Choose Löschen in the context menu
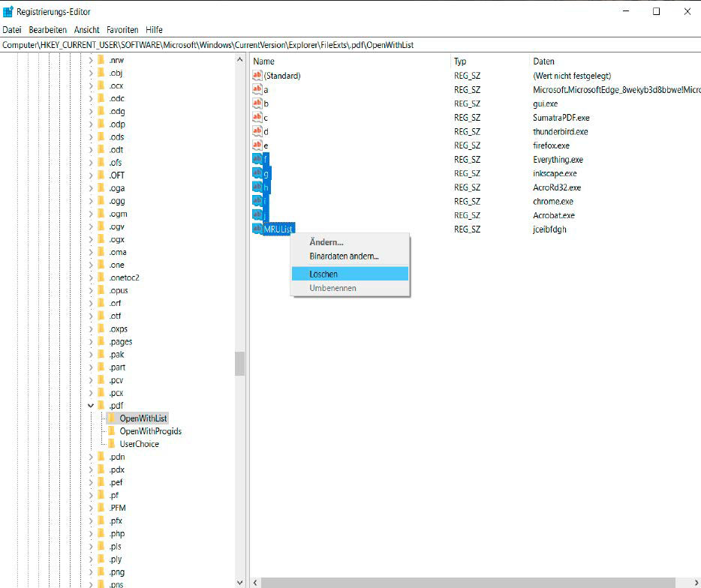This screenshot has width=701, height=588. tap(323, 274)
